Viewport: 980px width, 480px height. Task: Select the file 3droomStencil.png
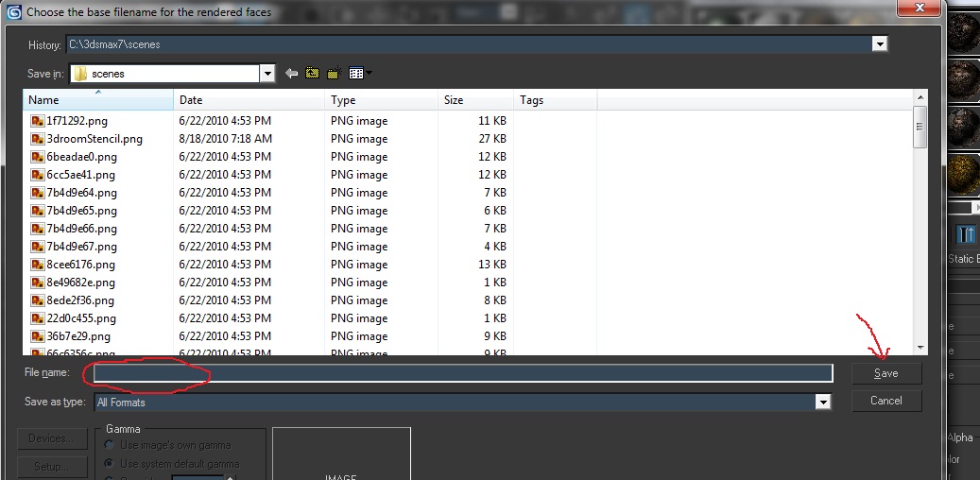tap(95, 139)
